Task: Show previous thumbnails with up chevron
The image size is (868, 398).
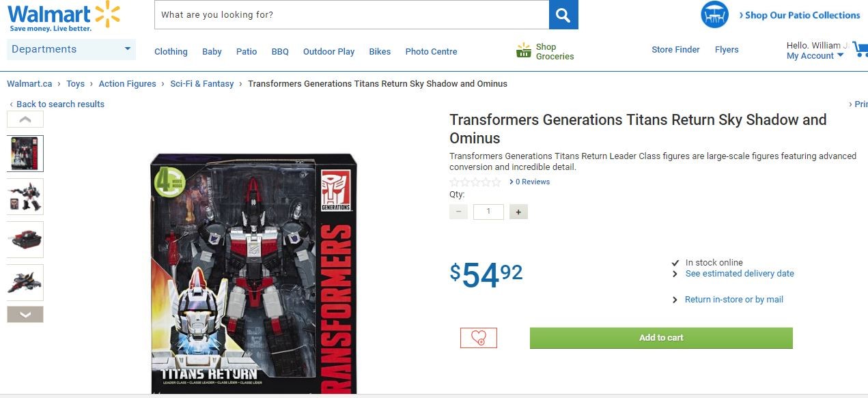Action: (25, 119)
